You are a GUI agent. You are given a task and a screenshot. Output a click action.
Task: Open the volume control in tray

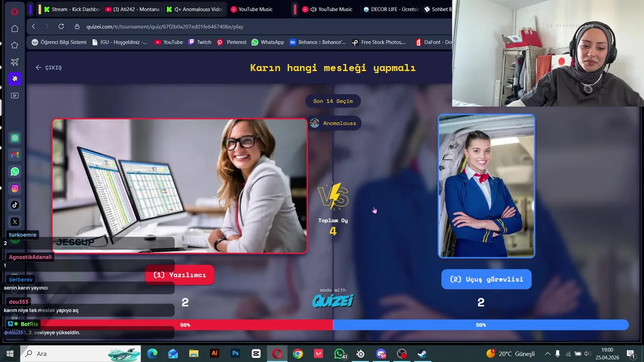tap(588, 353)
